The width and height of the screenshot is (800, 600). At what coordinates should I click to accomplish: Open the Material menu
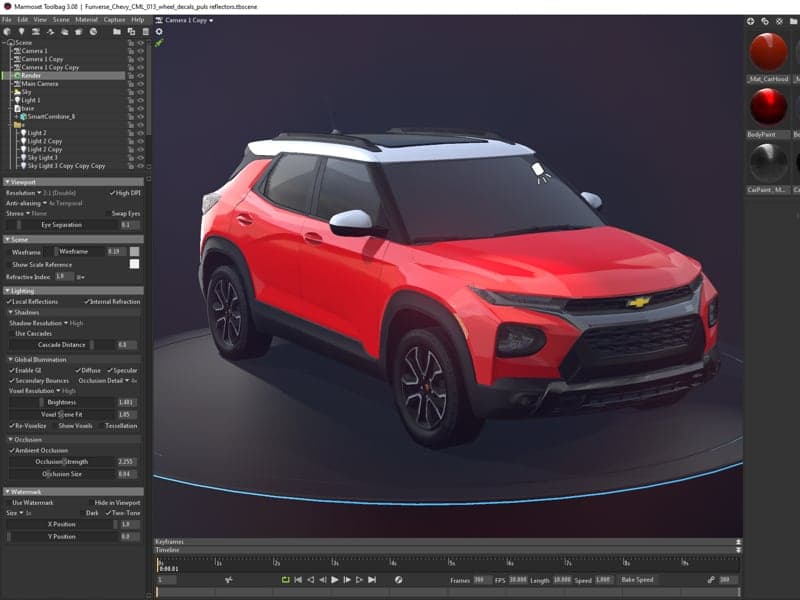86,19
